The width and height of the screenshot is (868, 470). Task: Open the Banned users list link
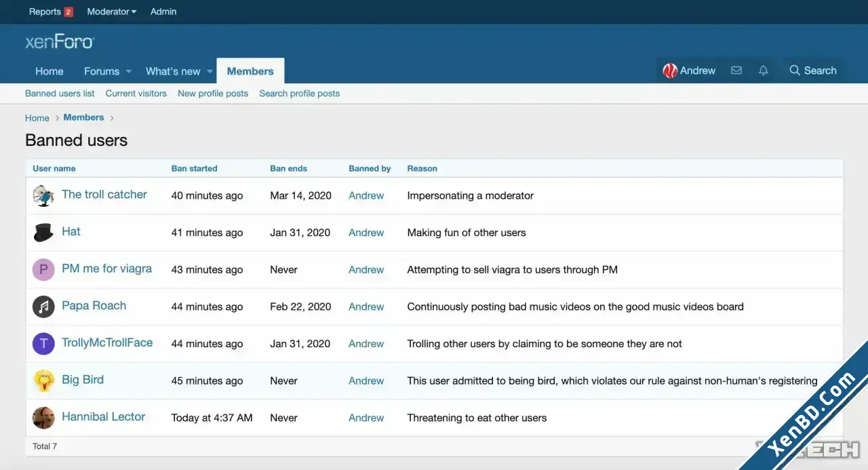[60, 94]
